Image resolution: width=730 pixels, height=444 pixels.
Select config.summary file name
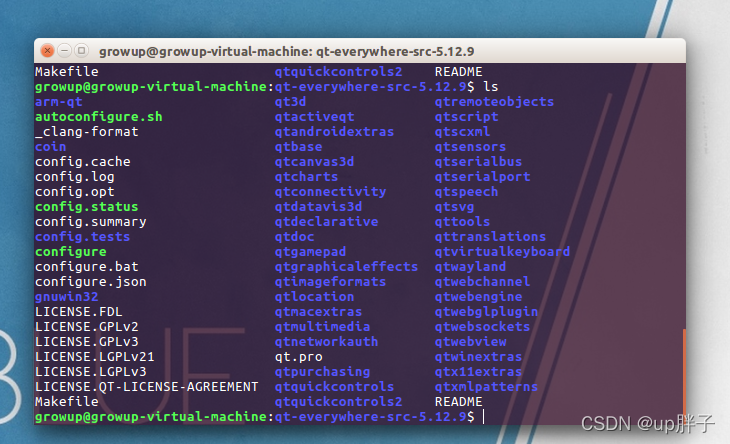click(91, 222)
